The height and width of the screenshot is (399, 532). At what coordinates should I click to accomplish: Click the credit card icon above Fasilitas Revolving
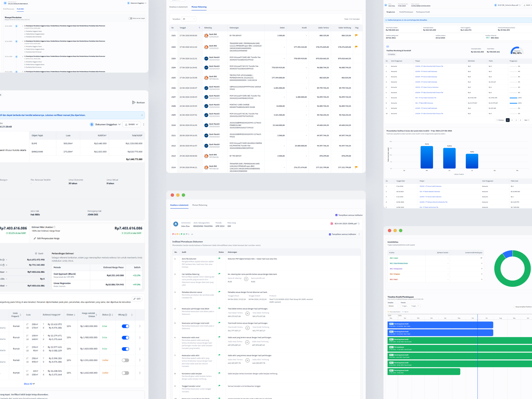(388, 47)
